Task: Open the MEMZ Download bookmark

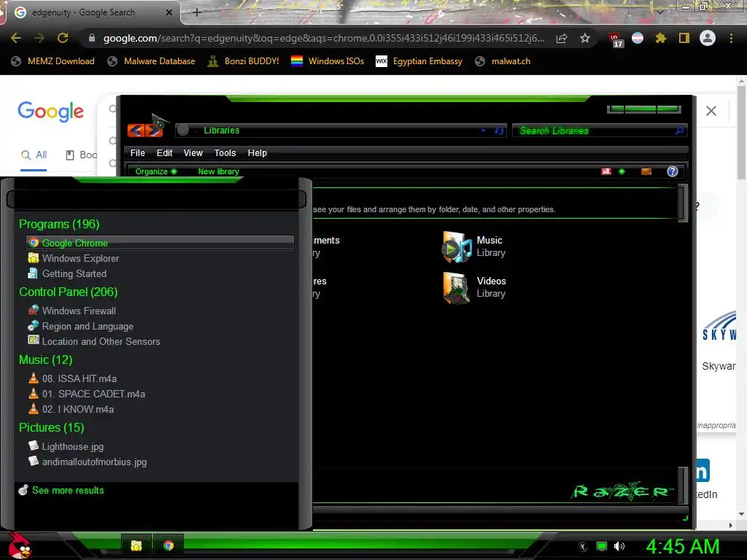Action: coord(53,61)
